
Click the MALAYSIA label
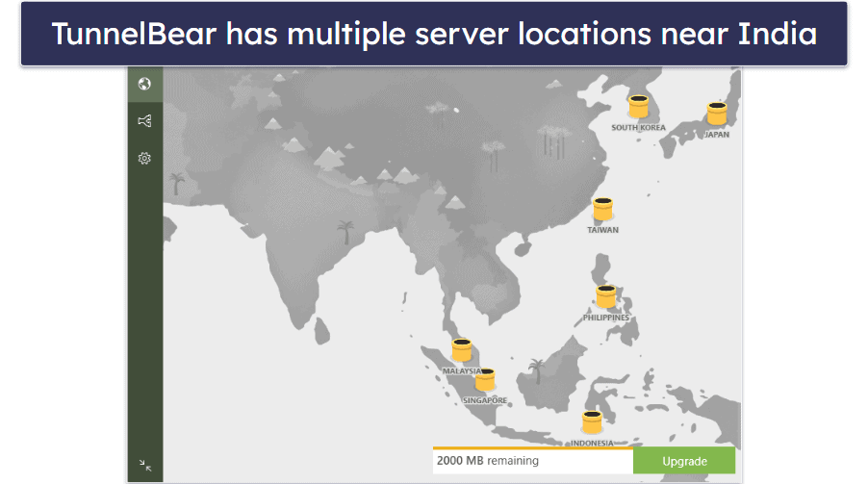462,371
